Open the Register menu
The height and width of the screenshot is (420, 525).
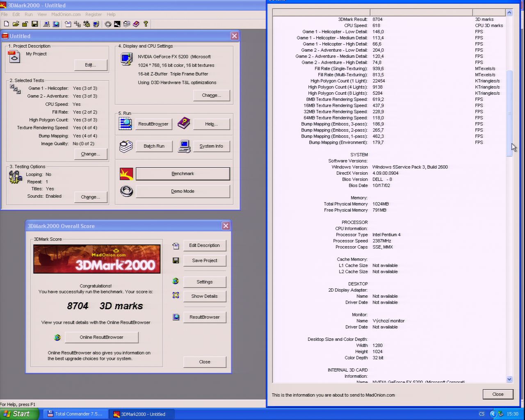tap(94, 14)
